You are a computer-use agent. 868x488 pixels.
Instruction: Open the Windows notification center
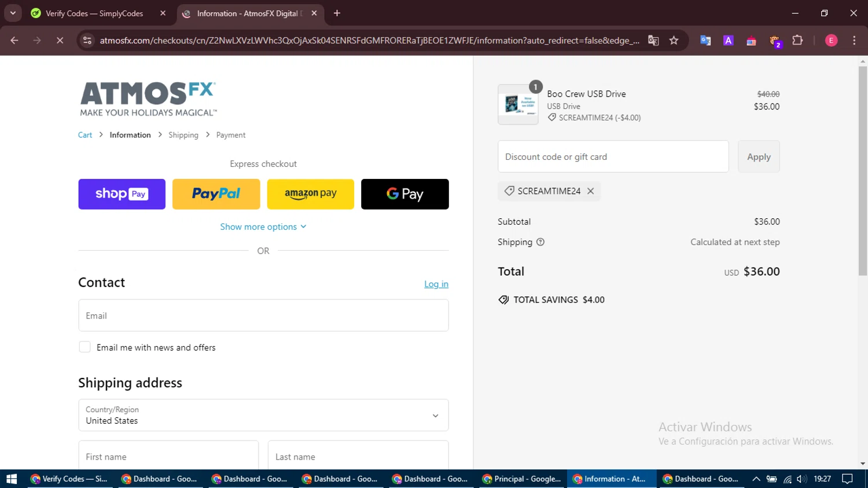(x=847, y=479)
